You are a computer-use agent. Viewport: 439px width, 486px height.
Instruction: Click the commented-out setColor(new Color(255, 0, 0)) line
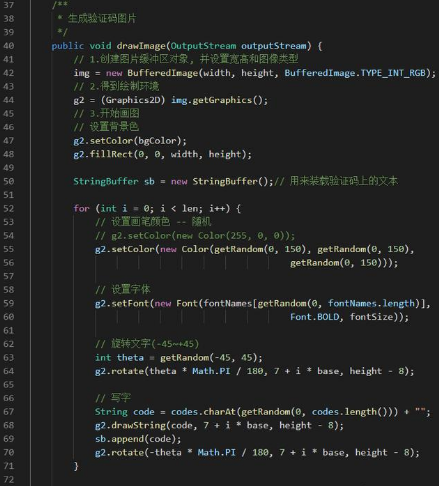[x=195, y=236]
